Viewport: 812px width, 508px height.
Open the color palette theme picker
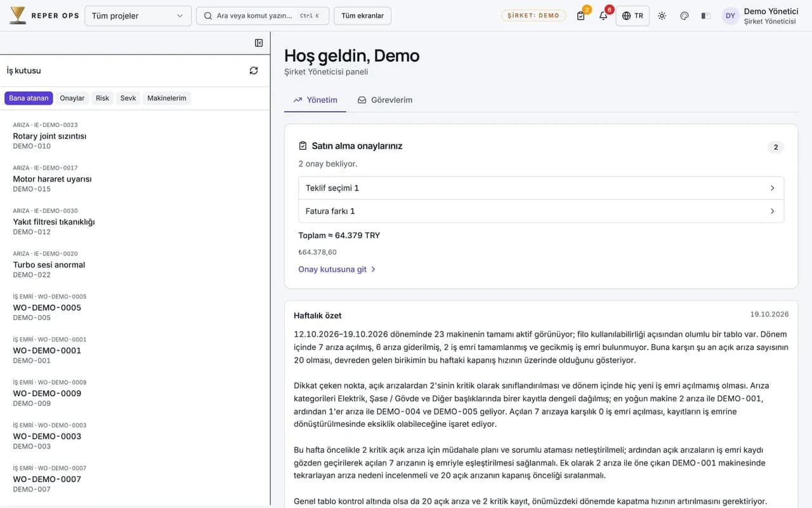coord(684,16)
